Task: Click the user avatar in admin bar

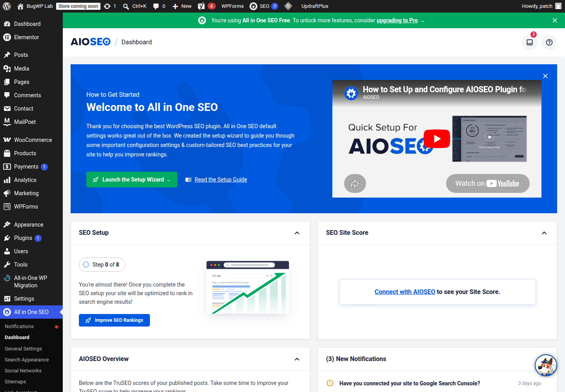Action: pos(558,6)
